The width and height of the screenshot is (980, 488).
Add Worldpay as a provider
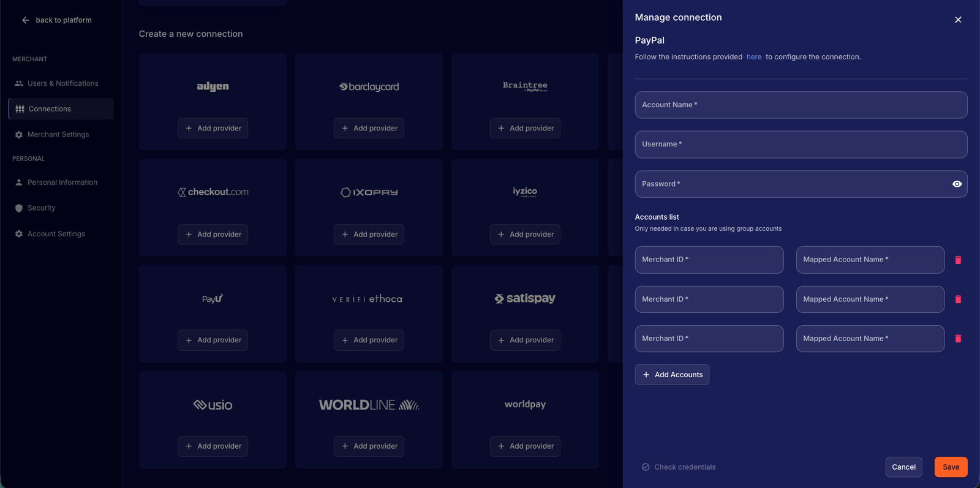coord(525,446)
